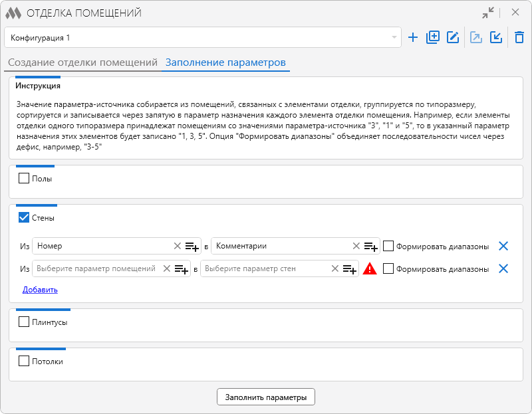The width and height of the screenshot is (532, 414).
Task: Add a new configuration with plus icon
Action: pos(413,38)
